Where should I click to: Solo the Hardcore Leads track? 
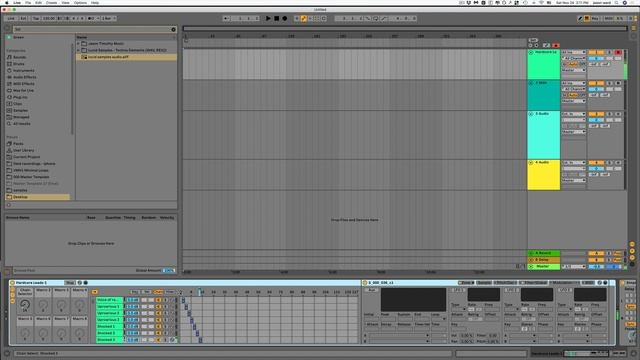click(x=609, y=52)
